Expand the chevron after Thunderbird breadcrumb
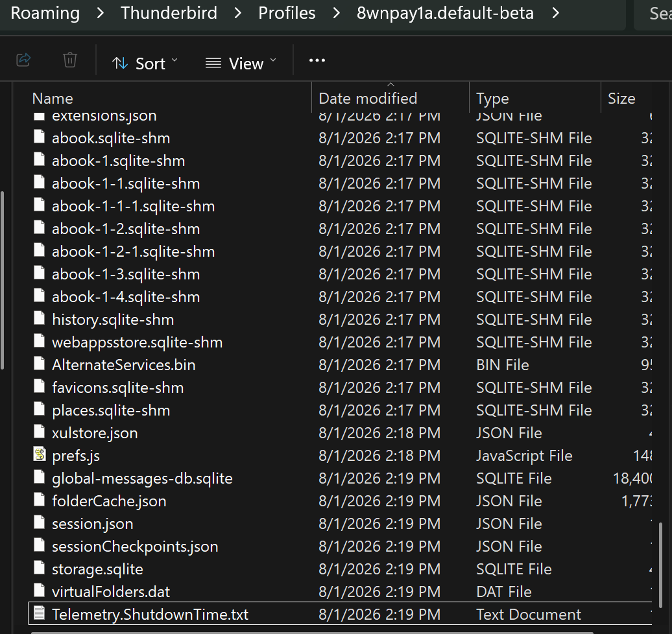 (x=238, y=13)
